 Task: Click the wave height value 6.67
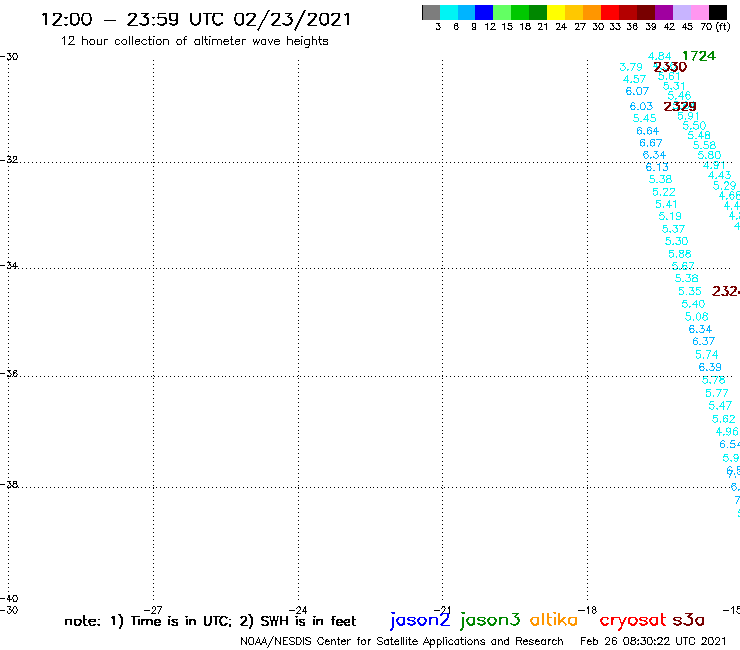coord(651,143)
